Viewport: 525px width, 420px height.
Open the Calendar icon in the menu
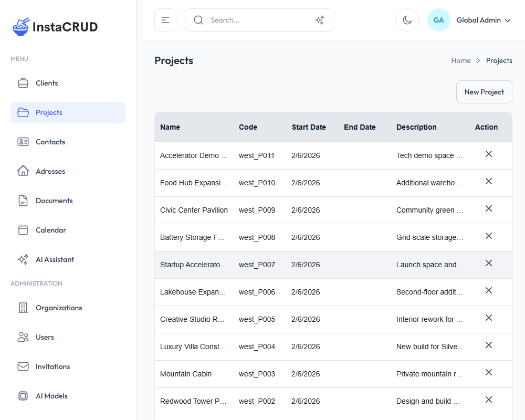(x=23, y=229)
